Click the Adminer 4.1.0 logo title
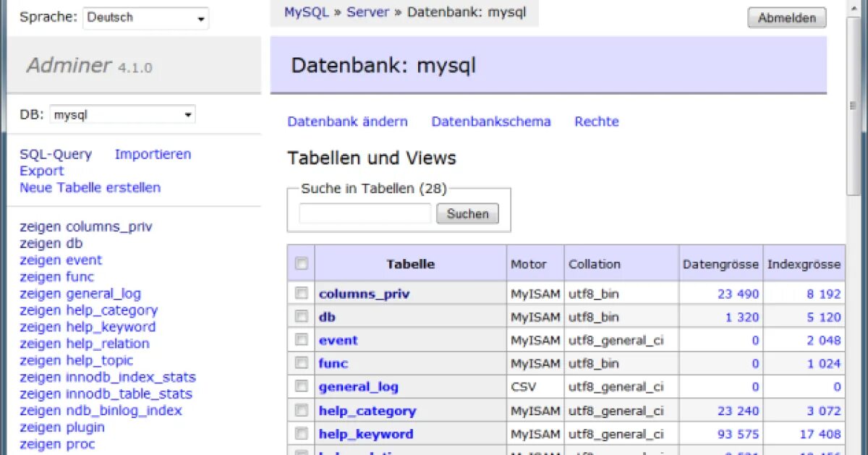 coord(90,66)
